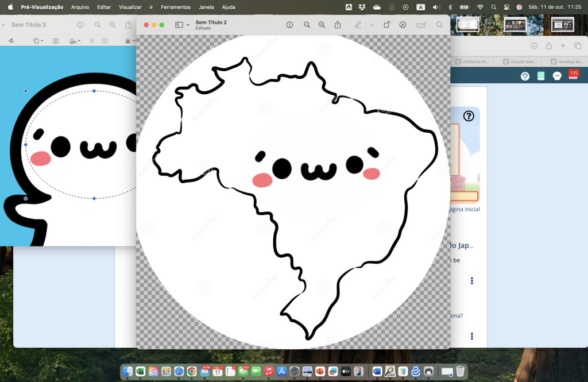The height and width of the screenshot is (382, 588).
Task: Open the Visualizar menu
Action: point(130,7)
